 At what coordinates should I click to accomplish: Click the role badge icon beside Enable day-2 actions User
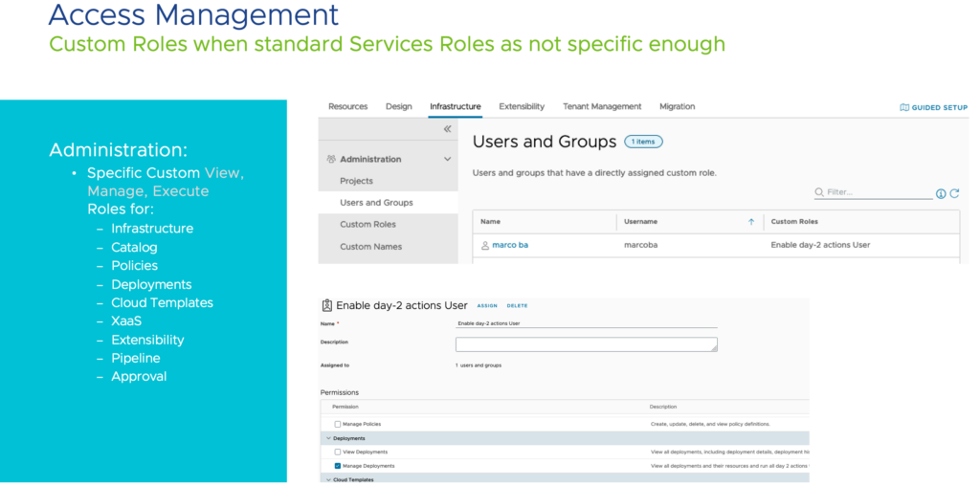point(327,305)
